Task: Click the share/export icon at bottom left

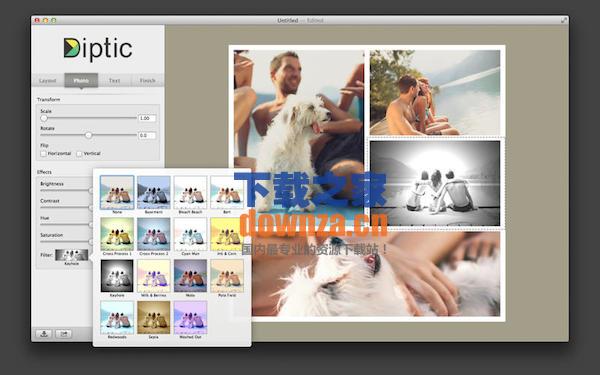Action: pyautogui.click(x=64, y=334)
